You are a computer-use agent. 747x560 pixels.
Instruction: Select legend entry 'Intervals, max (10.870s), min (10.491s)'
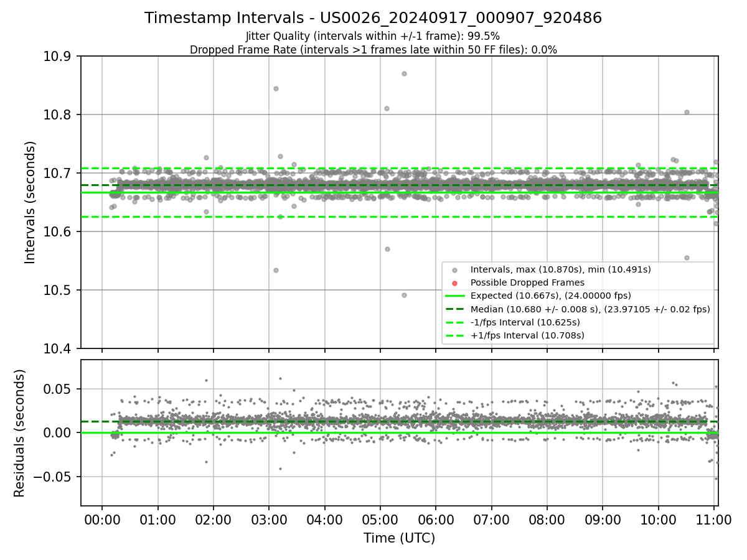[x=561, y=269]
